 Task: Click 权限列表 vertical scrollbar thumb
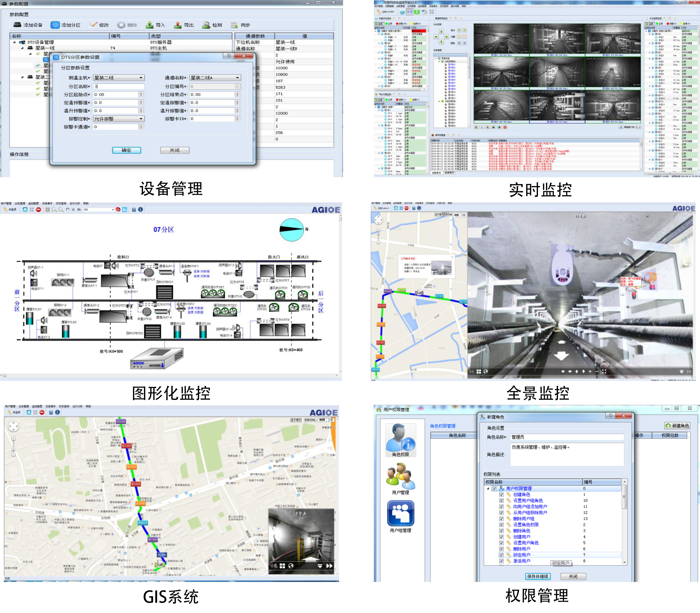pyautogui.click(x=624, y=497)
